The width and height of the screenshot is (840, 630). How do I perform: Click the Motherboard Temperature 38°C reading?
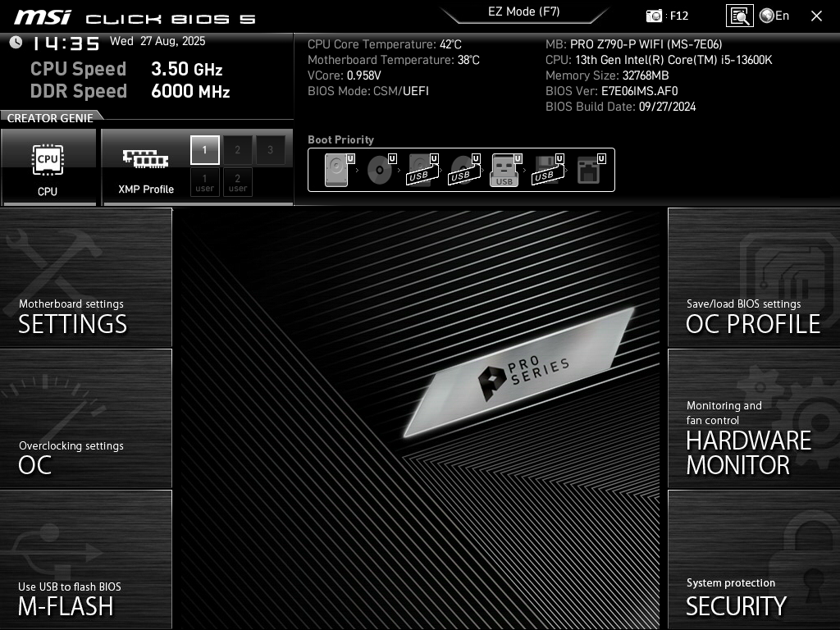click(x=393, y=60)
